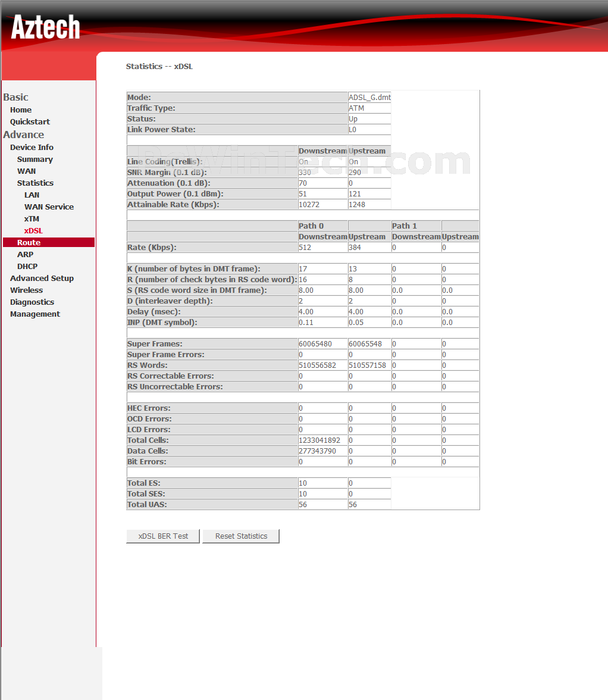
Task: Open Diagnostics in the sidebar
Action: pyautogui.click(x=32, y=302)
